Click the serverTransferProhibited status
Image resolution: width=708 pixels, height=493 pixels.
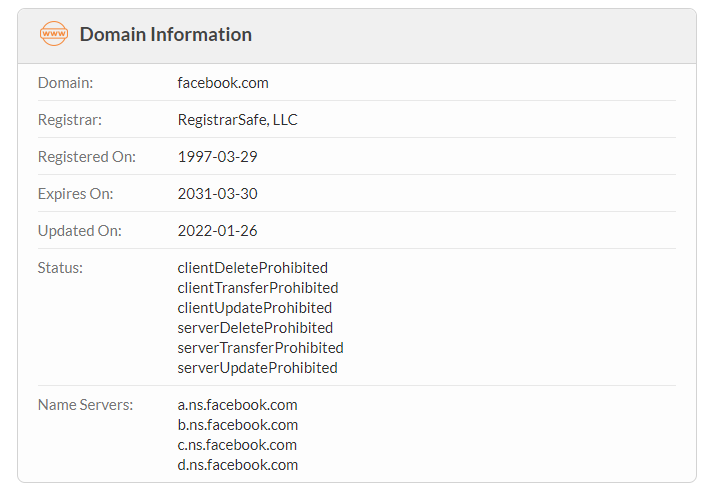point(261,348)
